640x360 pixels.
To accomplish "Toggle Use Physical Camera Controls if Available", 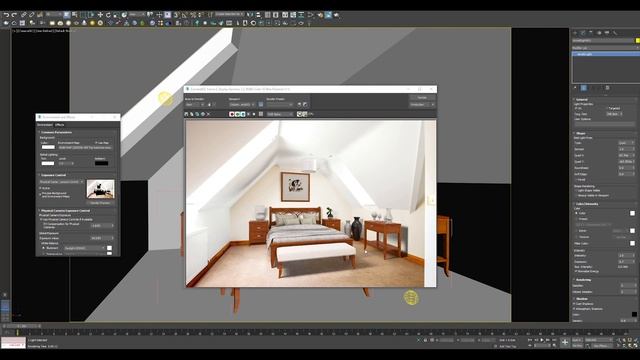I will (x=40, y=220).
